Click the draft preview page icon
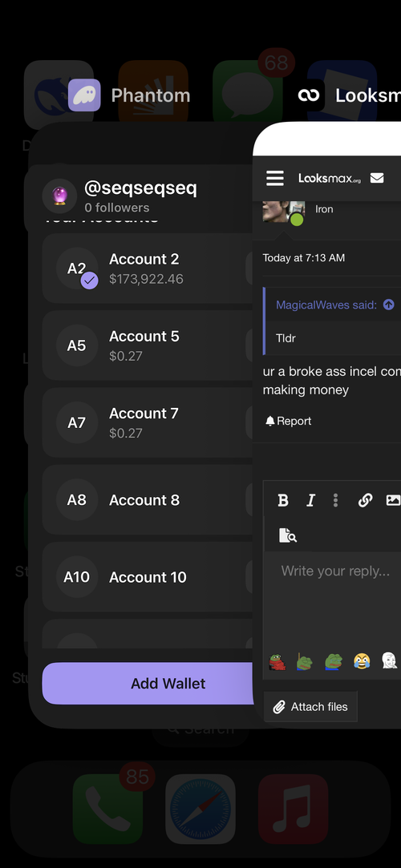 tap(287, 535)
